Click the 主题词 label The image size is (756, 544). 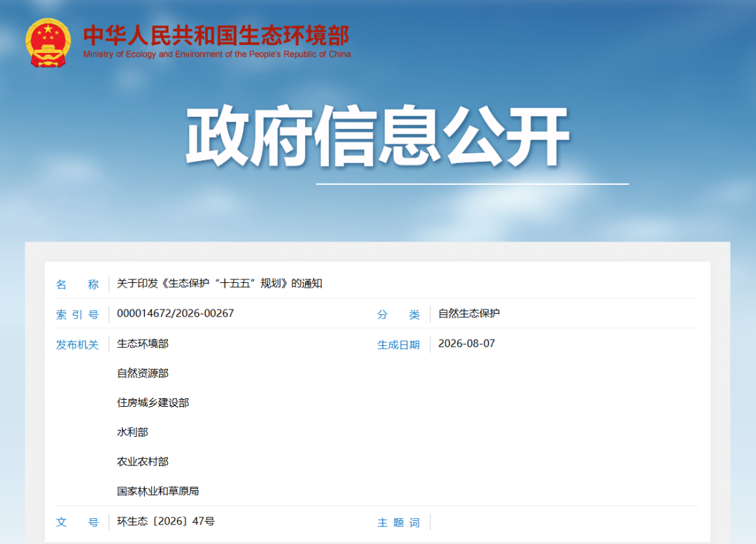pyautogui.click(x=398, y=522)
